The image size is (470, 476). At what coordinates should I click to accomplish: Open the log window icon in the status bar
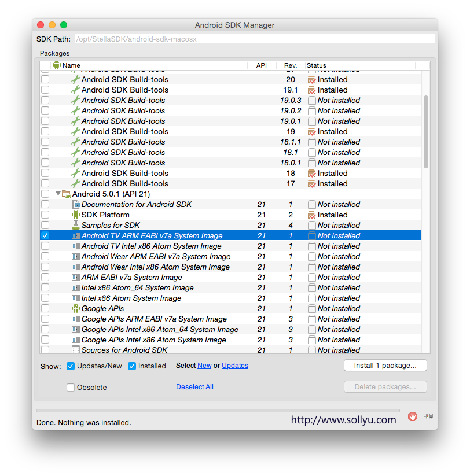pos(429,416)
